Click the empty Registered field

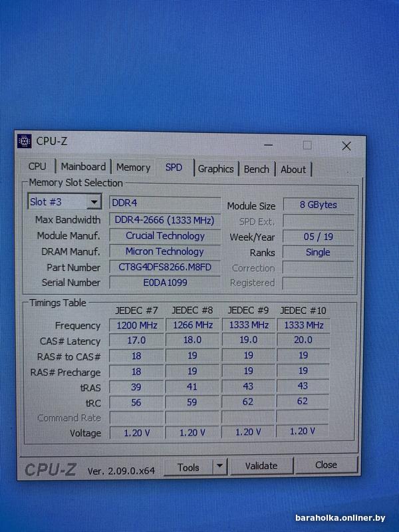tap(319, 283)
